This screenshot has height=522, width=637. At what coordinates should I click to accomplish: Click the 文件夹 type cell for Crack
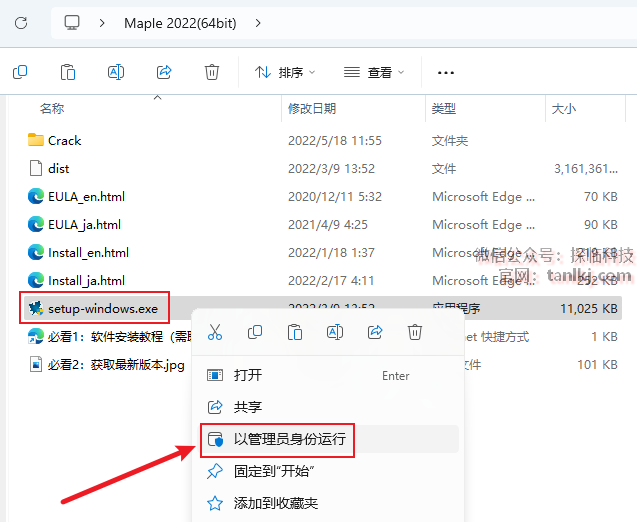(x=450, y=141)
